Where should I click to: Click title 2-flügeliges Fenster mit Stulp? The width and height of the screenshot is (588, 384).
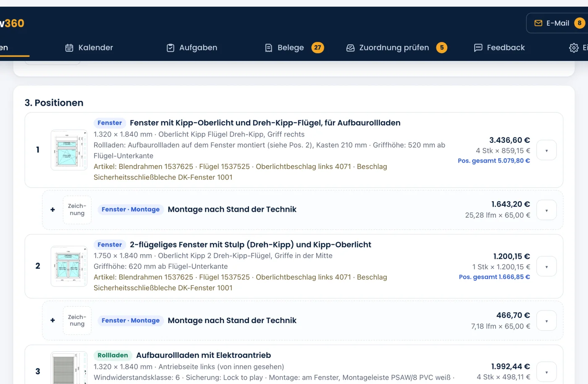[x=250, y=245]
